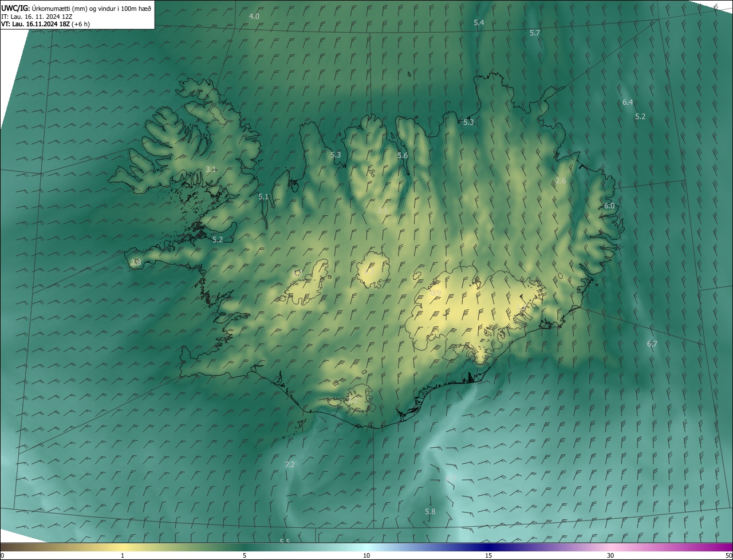The image size is (733, 560).
Task: Click the 3.1 value label in the Westfjords
Action: coord(211,169)
